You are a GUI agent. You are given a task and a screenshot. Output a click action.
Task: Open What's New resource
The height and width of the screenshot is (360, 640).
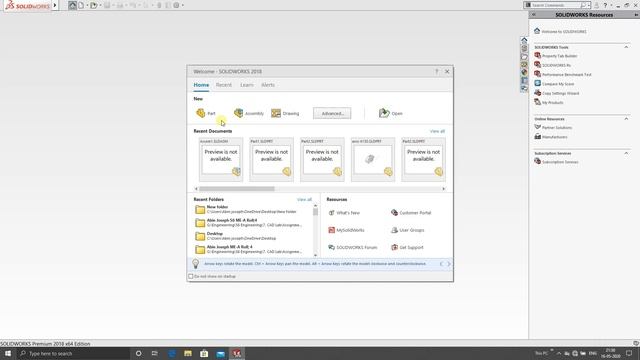point(344,213)
